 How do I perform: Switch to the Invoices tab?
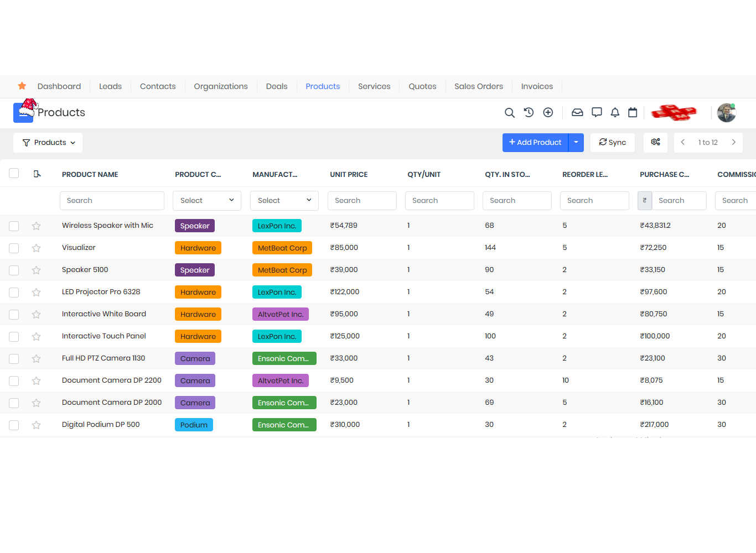[536, 86]
